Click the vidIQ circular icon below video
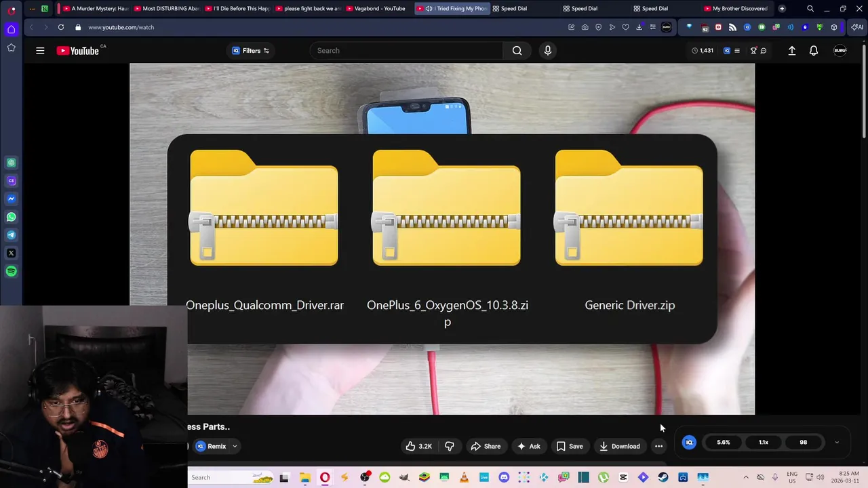The image size is (868, 488). [689, 443]
